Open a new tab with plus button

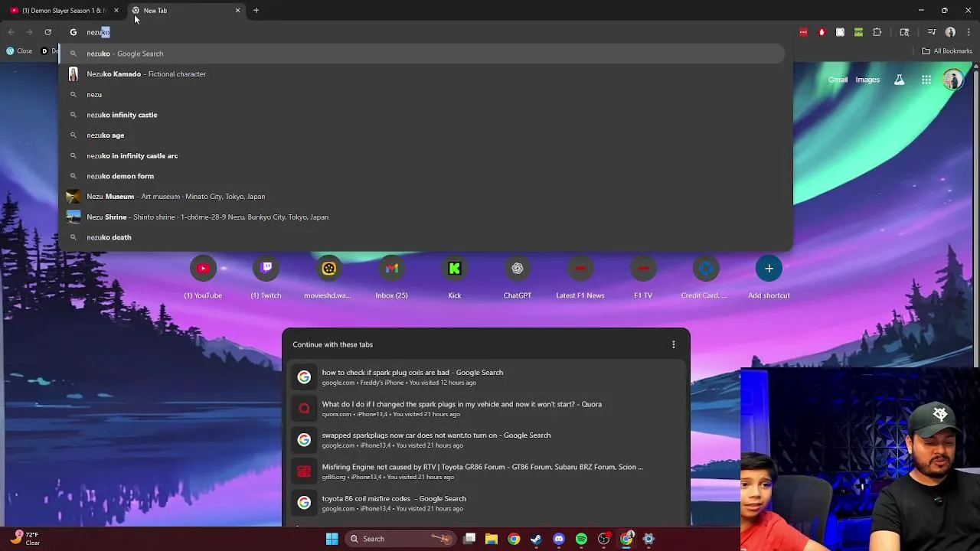[256, 11]
